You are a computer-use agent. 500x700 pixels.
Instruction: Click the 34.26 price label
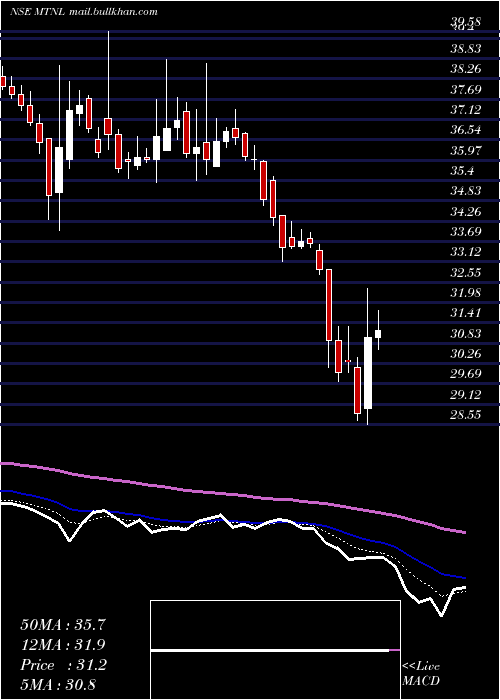(466, 212)
